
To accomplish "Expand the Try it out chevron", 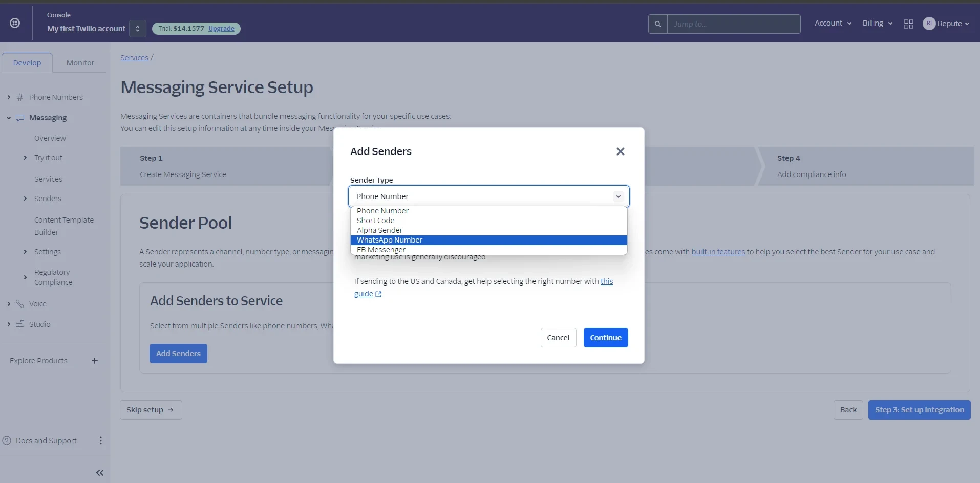I will pos(25,158).
